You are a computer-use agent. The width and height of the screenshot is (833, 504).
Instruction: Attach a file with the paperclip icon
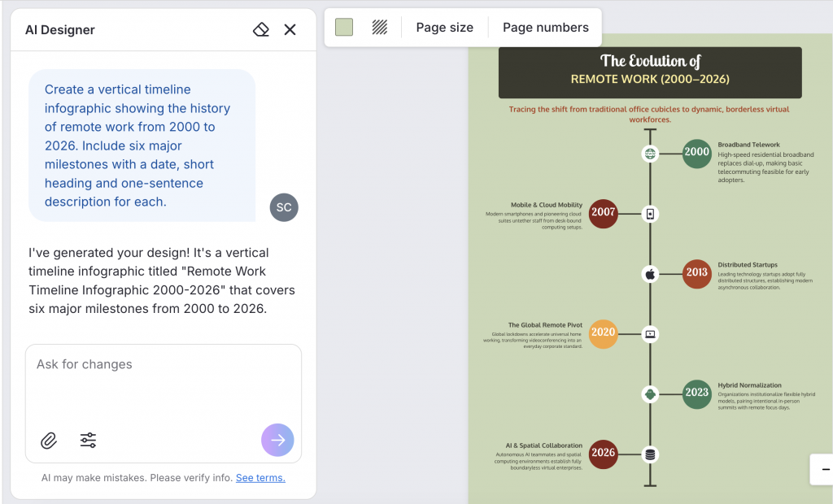pyautogui.click(x=49, y=441)
